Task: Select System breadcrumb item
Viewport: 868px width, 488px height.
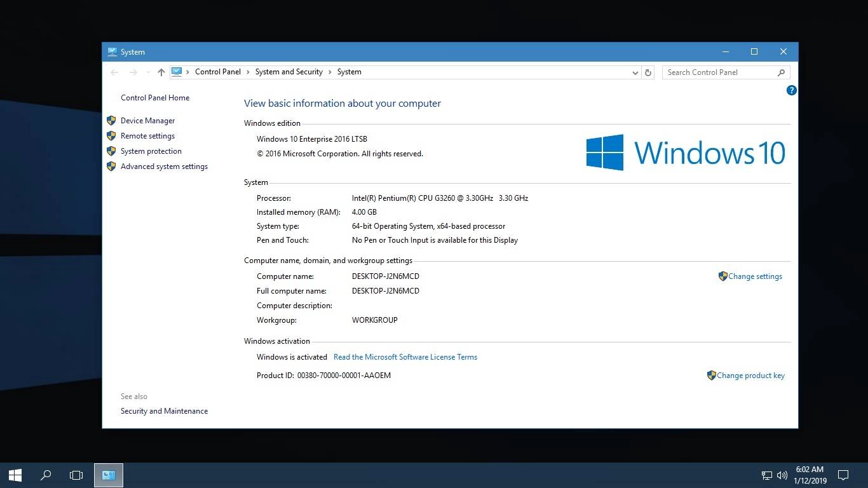Action: [x=349, y=72]
